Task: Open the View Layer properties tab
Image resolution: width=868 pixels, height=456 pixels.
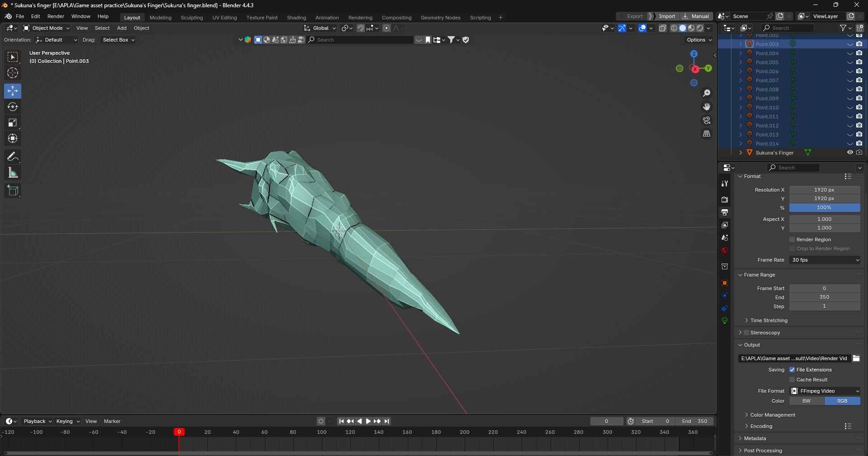Action: (725, 225)
